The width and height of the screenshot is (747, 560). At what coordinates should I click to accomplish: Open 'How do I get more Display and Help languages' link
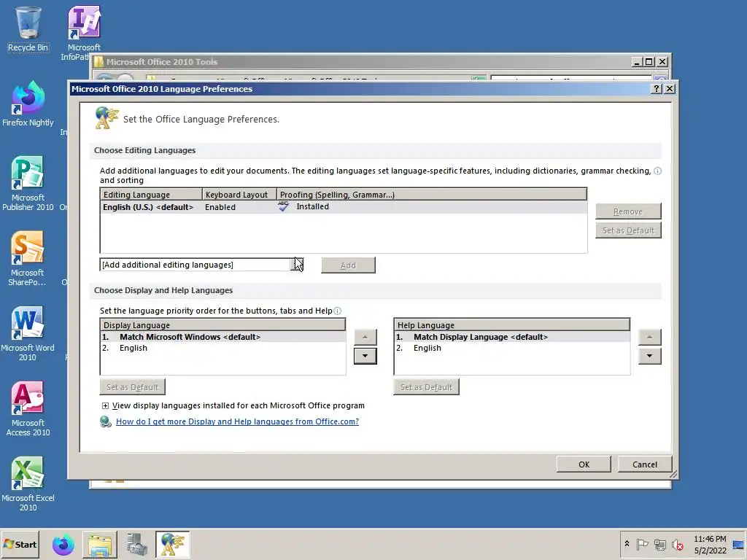(x=237, y=421)
